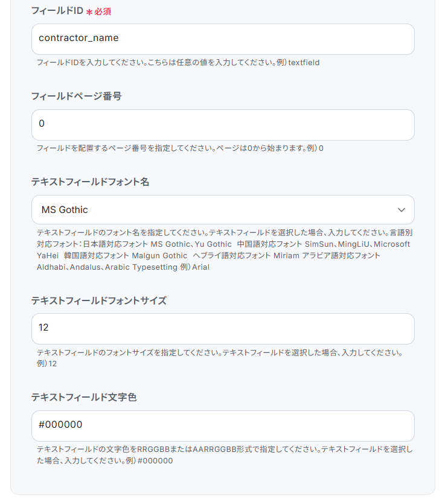
Task: Select the #000000 text color field
Action: pos(222,426)
